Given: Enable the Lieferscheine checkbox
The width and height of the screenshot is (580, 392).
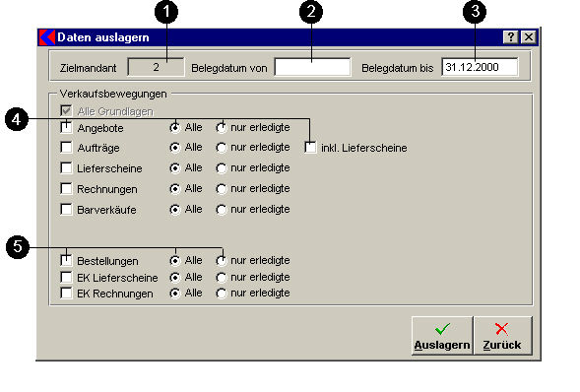Looking at the screenshot, I should pyautogui.click(x=66, y=167).
